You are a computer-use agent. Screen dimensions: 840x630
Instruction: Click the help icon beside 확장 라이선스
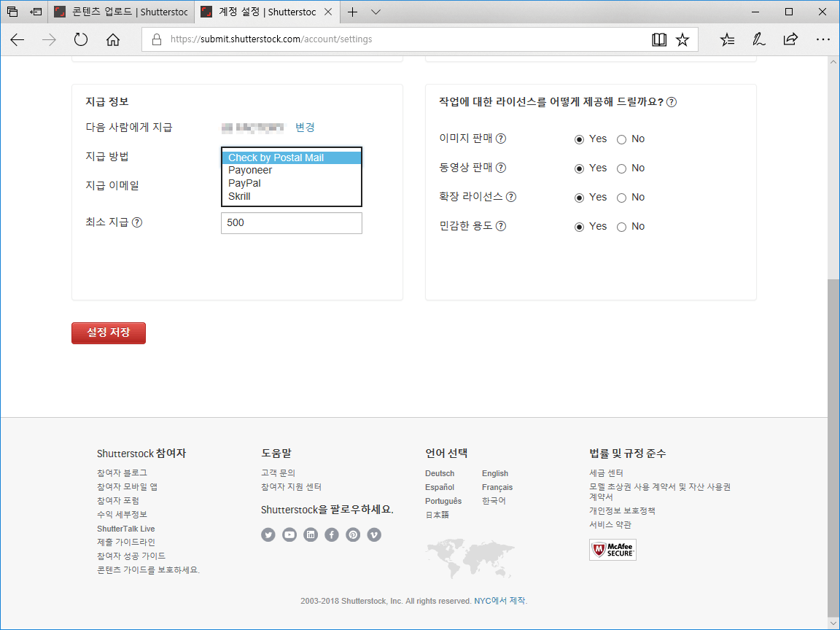[511, 197]
